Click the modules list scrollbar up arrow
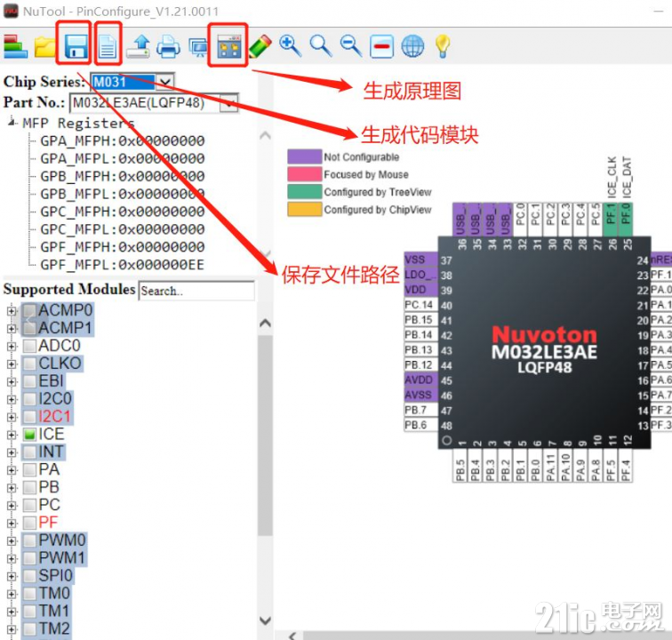672x640 pixels. [x=265, y=323]
